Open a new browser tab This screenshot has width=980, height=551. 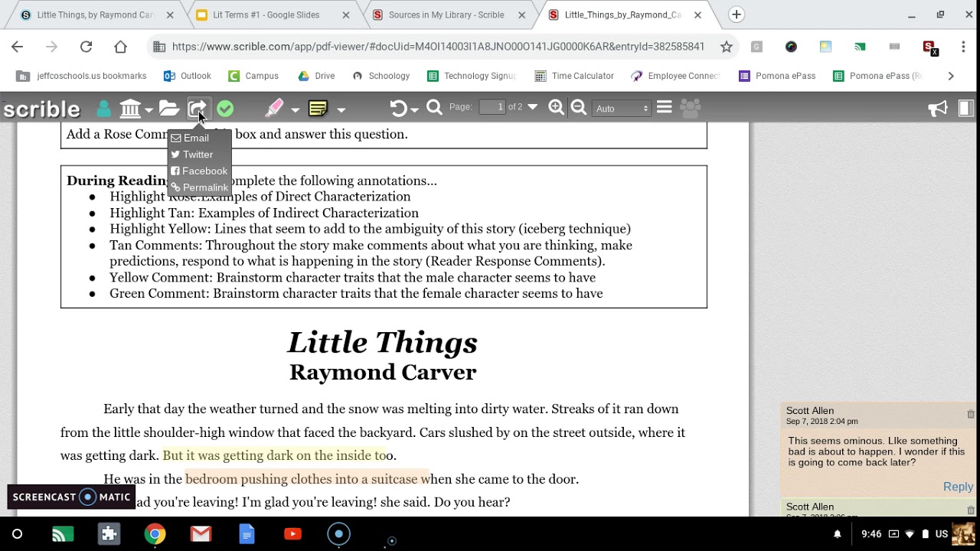[736, 15]
